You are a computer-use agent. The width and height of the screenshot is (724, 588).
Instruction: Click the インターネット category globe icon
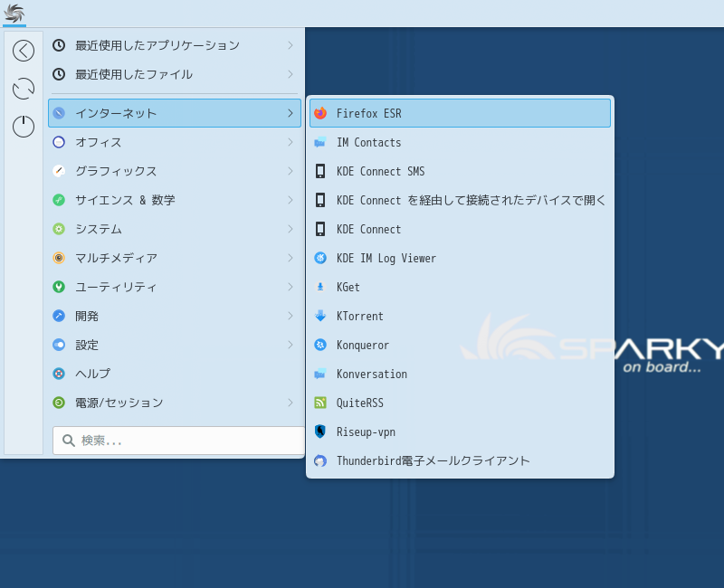pyautogui.click(x=59, y=113)
